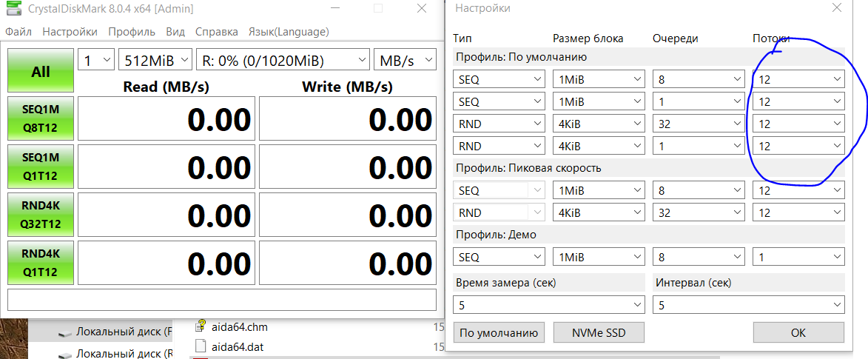Click the empty comment text field

(x=221, y=300)
